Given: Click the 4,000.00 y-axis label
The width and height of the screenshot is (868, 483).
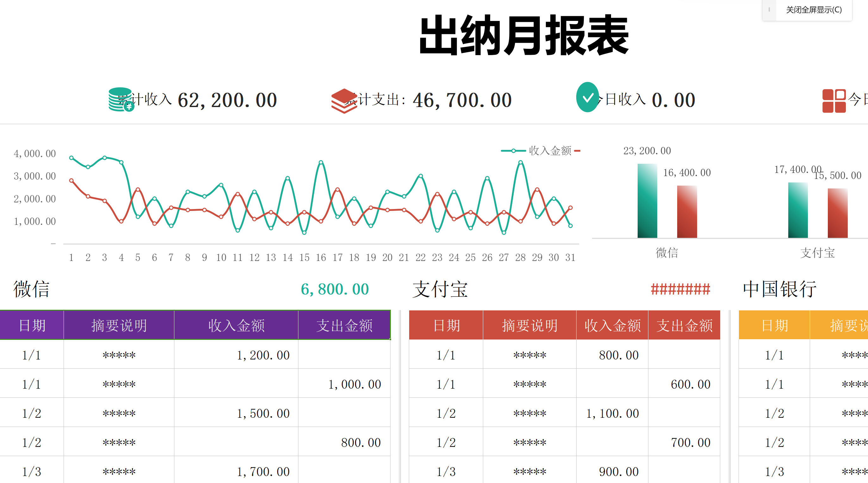Looking at the screenshot, I should point(35,154).
